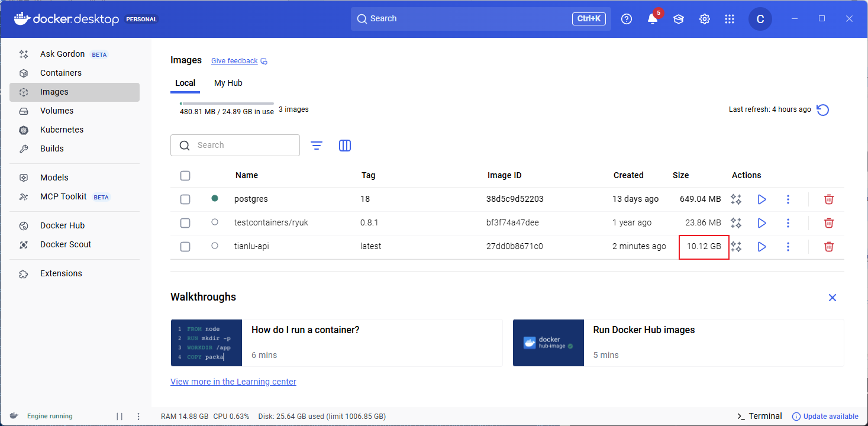
Task: Open View more in the Learning center
Action: [233, 382]
